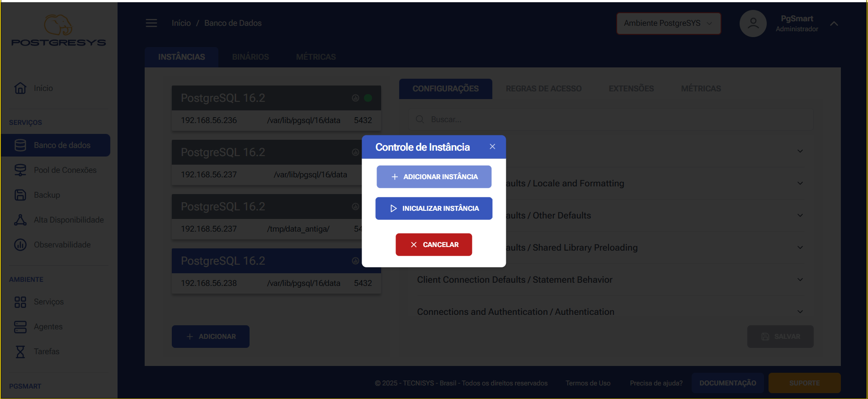This screenshot has width=868, height=399.
Task: Switch to the top Métricas tab
Action: (316, 57)
